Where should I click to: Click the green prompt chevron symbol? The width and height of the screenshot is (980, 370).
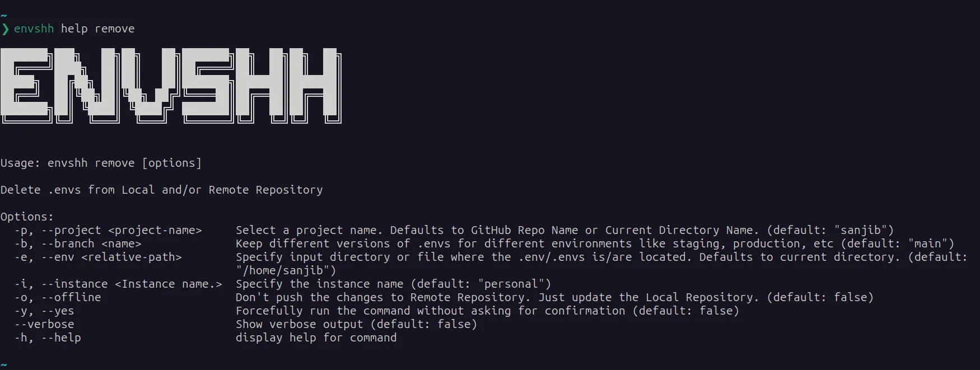5,29
